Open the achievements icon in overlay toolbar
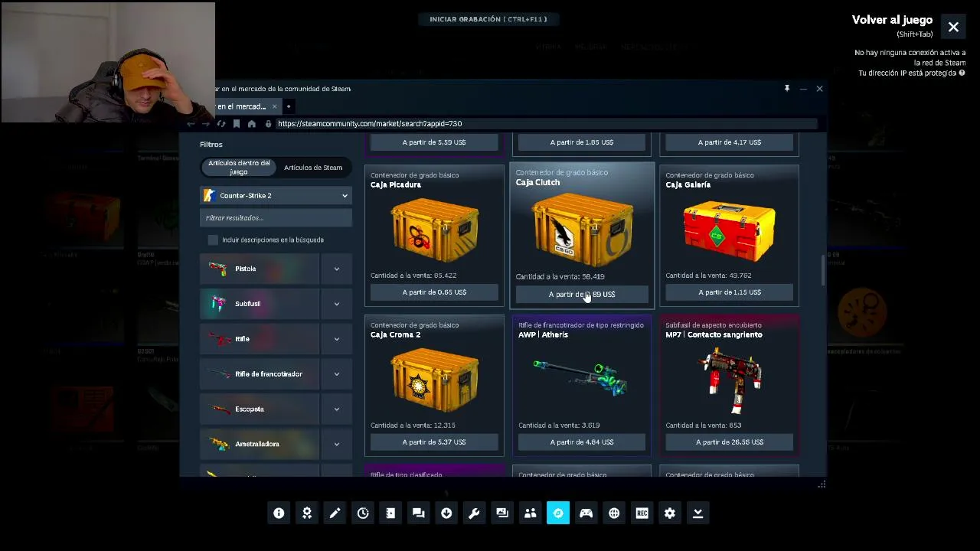Screen dimensions: 980x551 (x=307, y=513)
